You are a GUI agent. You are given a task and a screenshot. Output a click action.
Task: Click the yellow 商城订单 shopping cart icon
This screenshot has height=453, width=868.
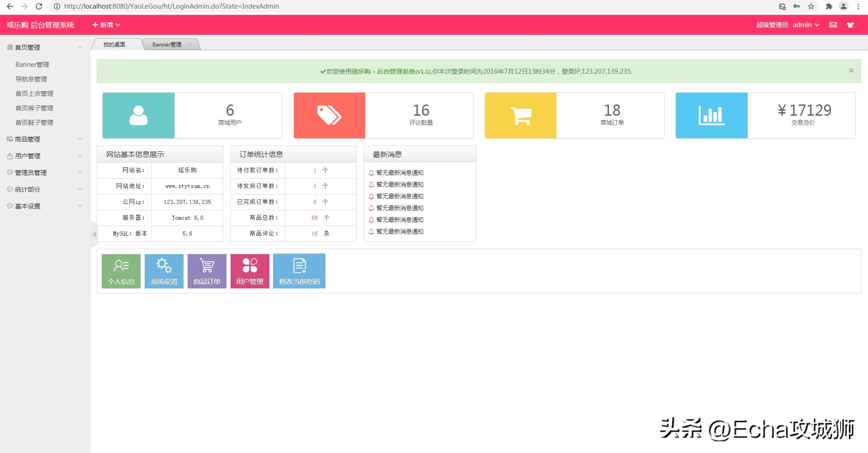coord(520,115)
